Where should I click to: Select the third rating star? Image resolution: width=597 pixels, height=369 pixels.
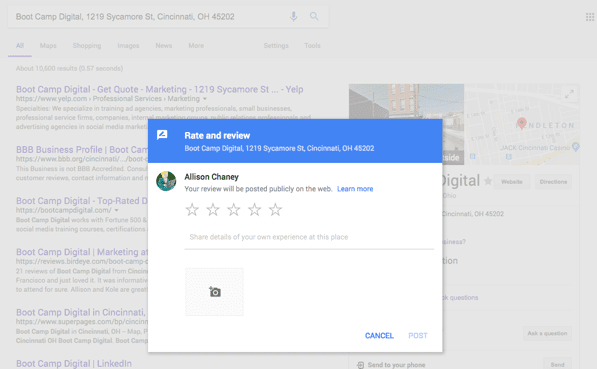(234, 209)
